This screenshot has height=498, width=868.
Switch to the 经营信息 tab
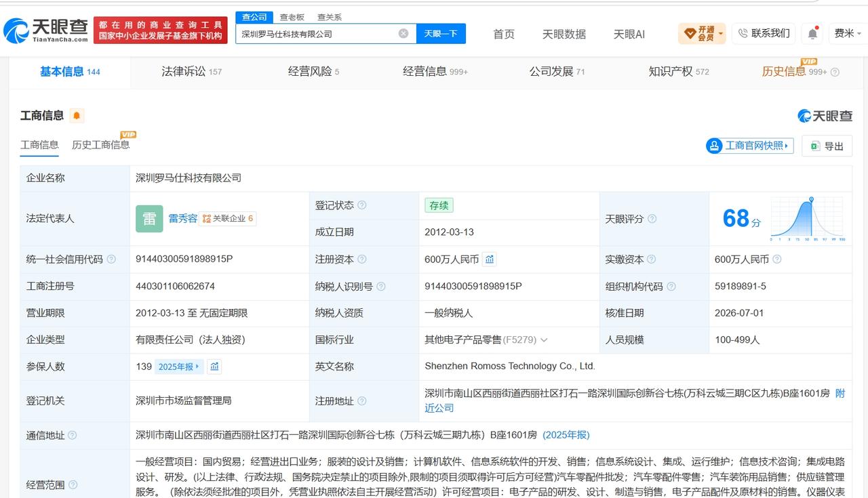pyautogui.click(x=435, y=72)
